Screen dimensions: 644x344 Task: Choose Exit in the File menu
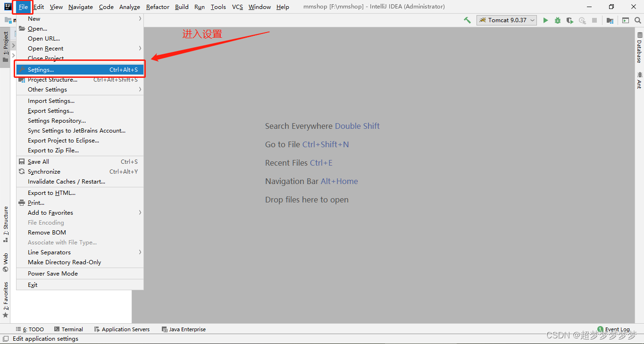coord(80,285)
